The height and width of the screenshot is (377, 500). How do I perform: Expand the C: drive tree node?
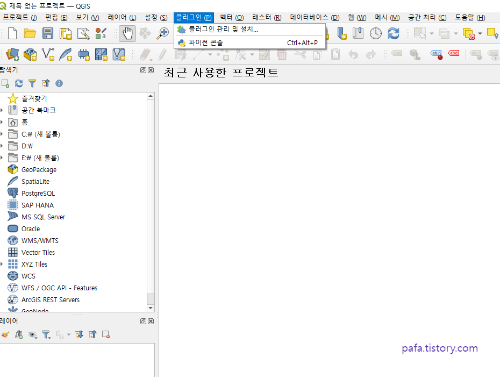click(x=2, y=134)
